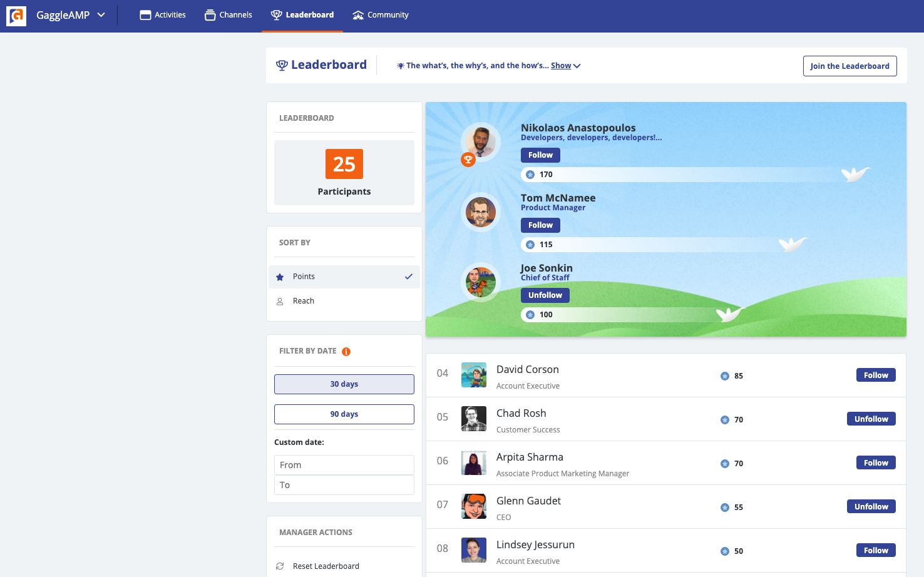The width and height of the screenshot is (924, 577).
Task: Unfollow Chad Rosh
Action: [871, 419]
